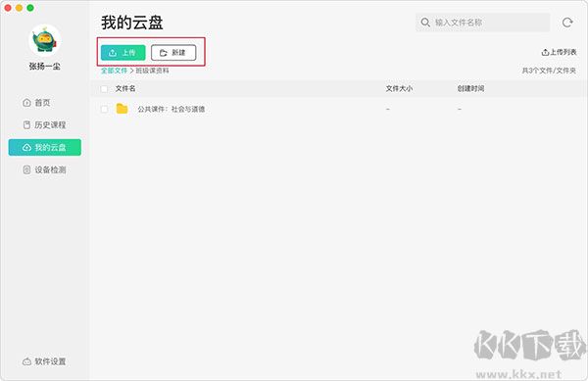Click the 文件名 column header
Screen dimensions: 588x381
point(125,89)
